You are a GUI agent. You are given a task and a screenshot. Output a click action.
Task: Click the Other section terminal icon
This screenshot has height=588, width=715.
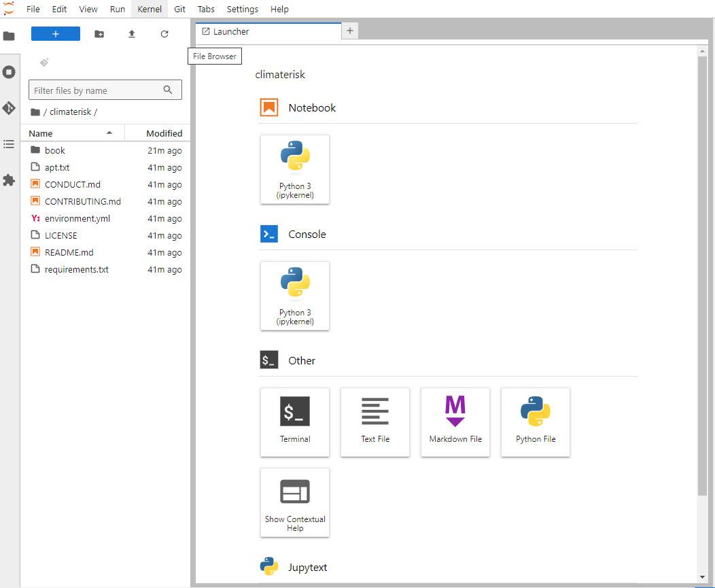[x=269, y=360]
